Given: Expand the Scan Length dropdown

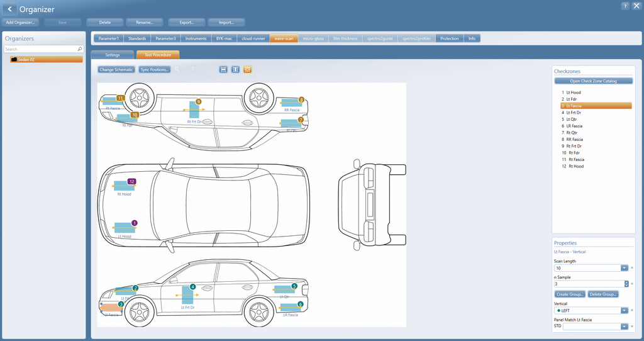Looking at the screenshot, I should click(x=625, y=268).
